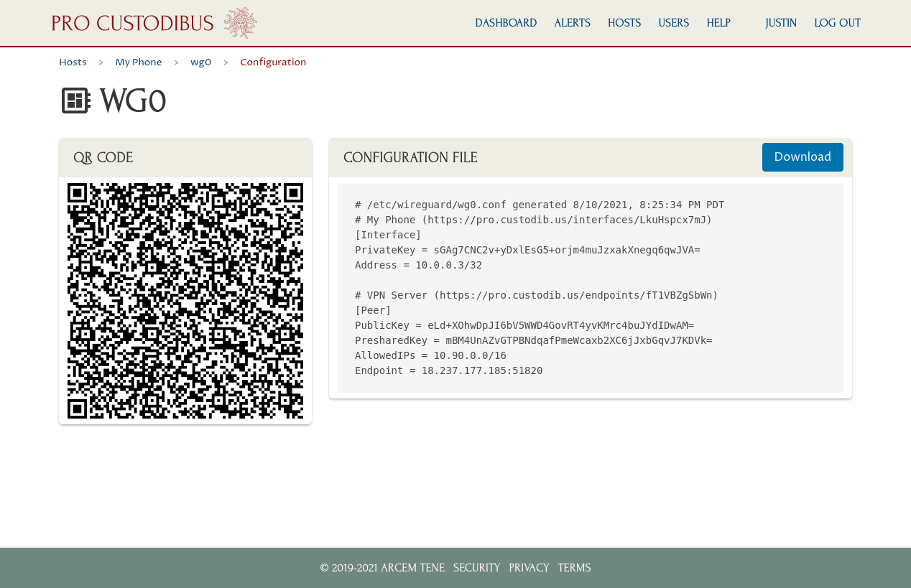911x588 pixels.
Task: Click the Pro Custodibus medusa logo icon
Action: point(240,23)
